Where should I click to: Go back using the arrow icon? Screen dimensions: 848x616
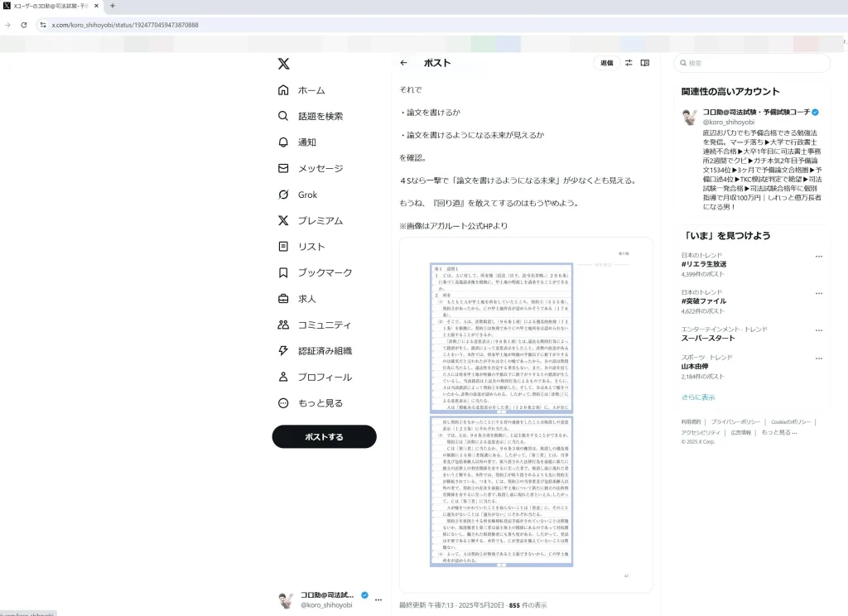(403, 63)
